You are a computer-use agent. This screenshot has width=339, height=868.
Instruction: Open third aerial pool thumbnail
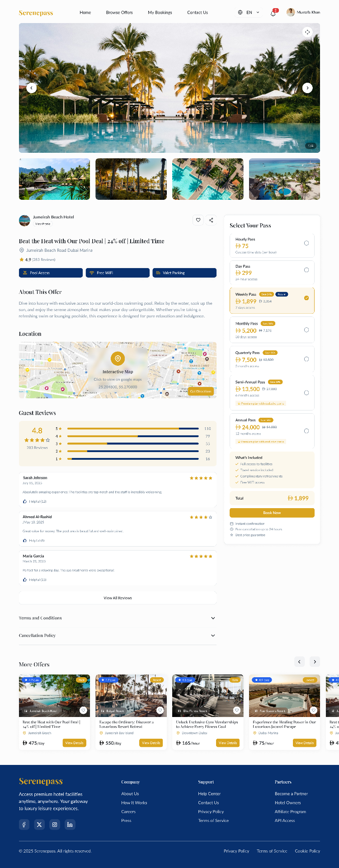pos(208,179)
